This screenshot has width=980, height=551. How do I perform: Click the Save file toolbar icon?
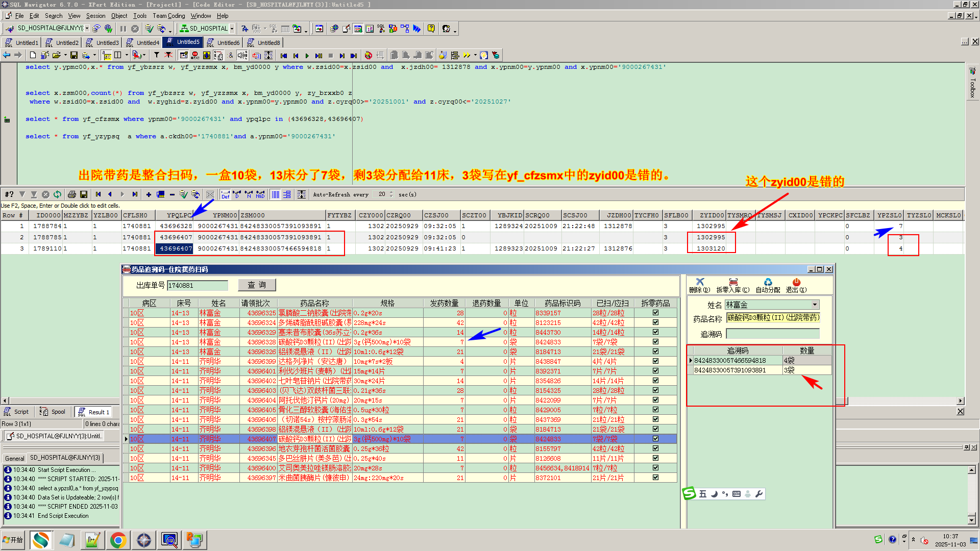coord(74,55)
